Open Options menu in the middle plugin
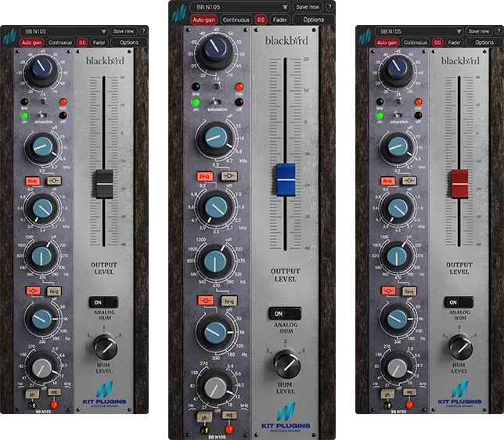 313,20
